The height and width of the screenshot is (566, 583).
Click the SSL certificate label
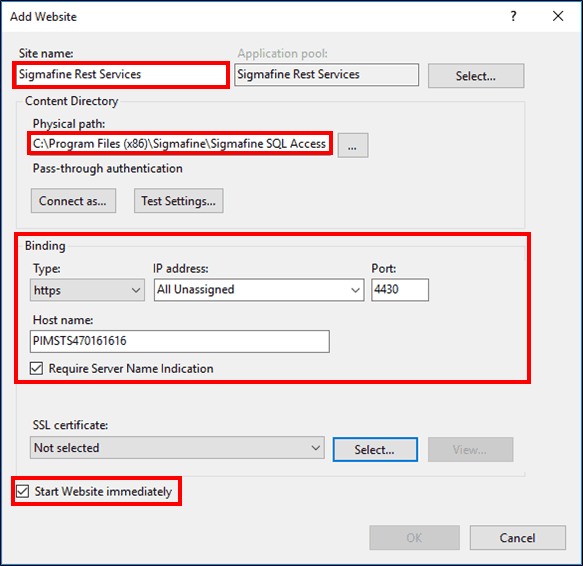[x=70, y=425]
